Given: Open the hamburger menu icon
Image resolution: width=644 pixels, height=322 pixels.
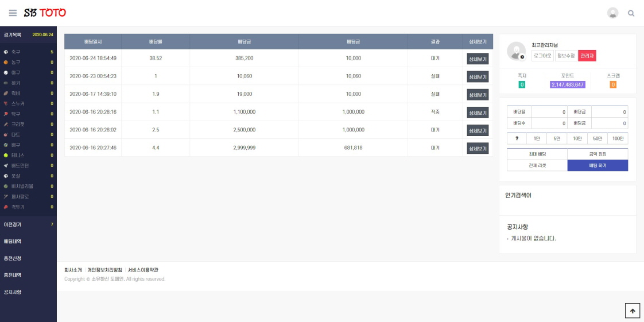Looking at the screenshot, I should click(x=13, y=13).
